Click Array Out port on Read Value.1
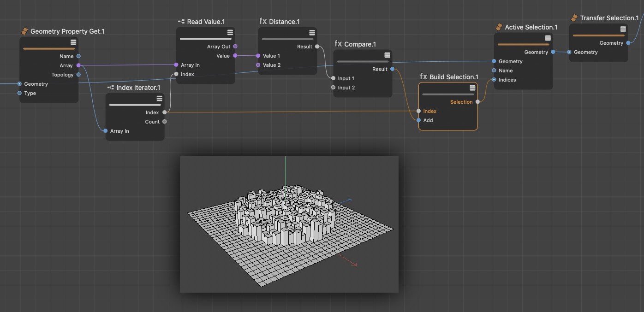The width and height of the screenshot is (644, 312). click(235, 47)
